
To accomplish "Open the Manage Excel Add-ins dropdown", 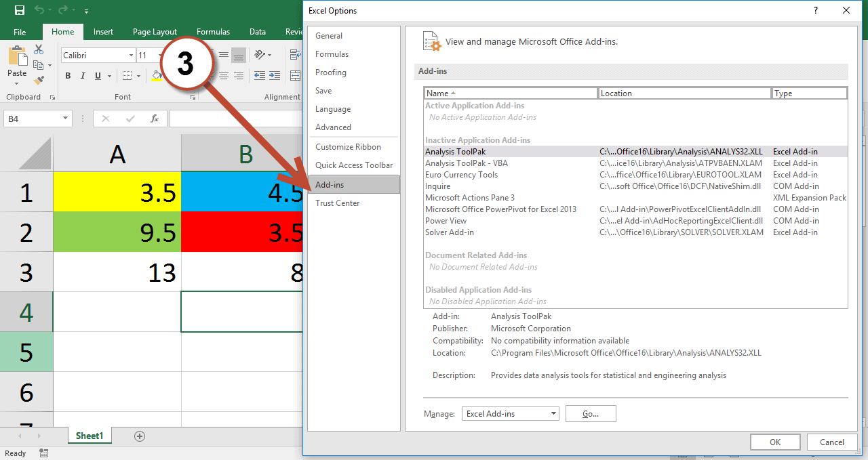I will pos(554,413).
